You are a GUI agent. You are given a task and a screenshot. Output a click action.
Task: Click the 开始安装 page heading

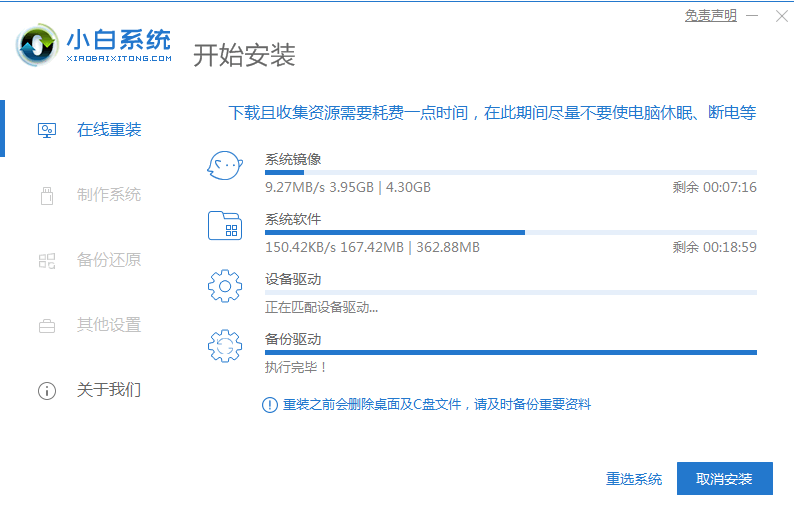[x=244, y=55]
